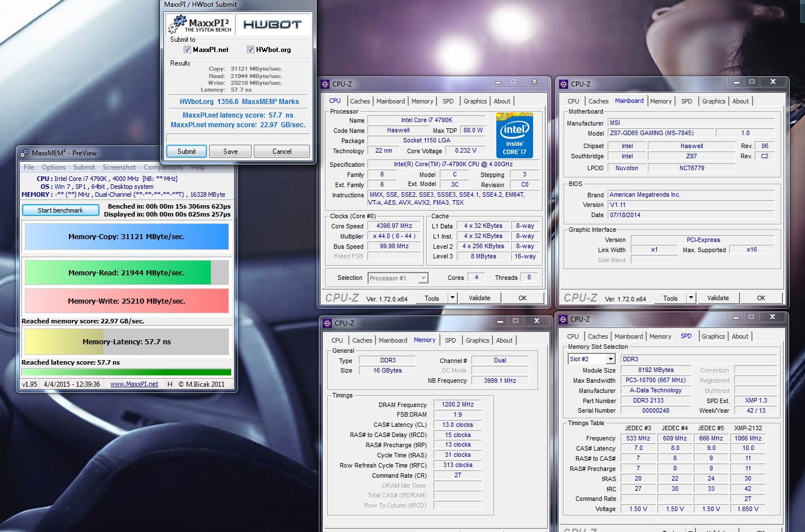Open the Slot #2 memory slot dropdown
The height and width of the screenshot is (532, 805).
611,359
